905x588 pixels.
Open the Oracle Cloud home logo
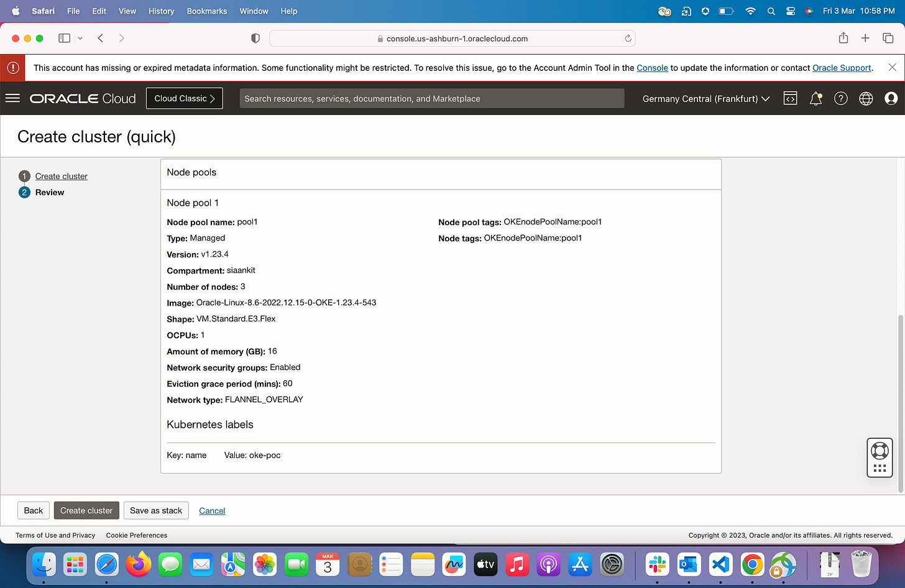click(x=83, y=98)
